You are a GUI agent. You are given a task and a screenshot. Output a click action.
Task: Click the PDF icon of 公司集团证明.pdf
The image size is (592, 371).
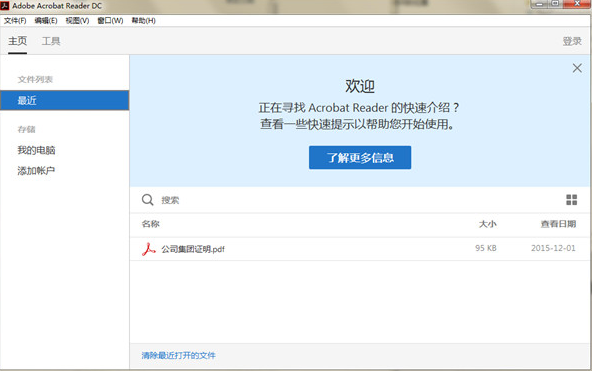point(148,249)
